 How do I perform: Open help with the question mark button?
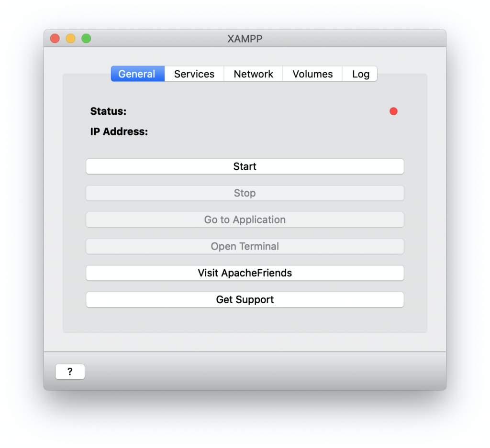point(70,372)
